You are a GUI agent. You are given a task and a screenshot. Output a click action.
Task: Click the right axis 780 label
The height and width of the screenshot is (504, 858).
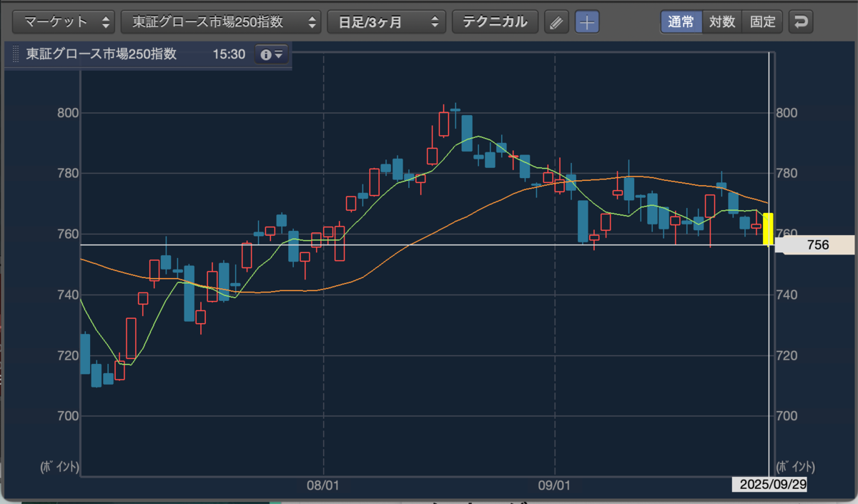click(786, 174)
